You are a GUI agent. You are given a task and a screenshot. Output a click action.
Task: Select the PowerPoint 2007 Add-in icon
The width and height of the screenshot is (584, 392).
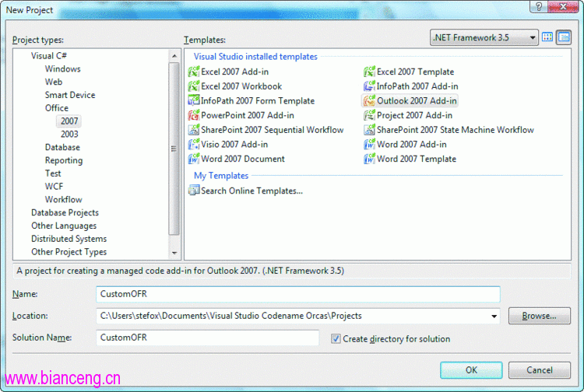(194, 115)
